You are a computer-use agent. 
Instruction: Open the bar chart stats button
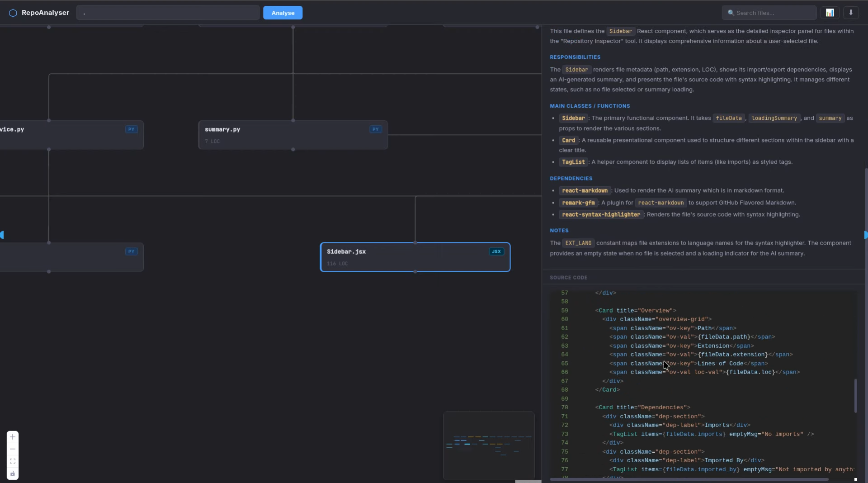coord(830,13)
